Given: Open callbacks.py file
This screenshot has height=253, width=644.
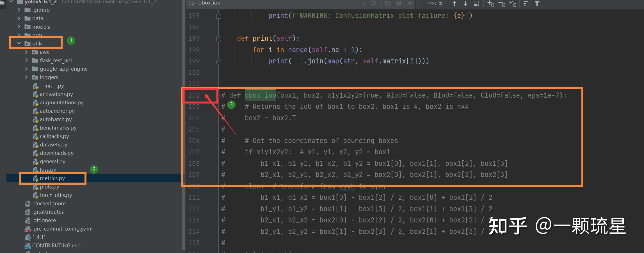Looking at the screenshot, I should pyautogui.click(x=54, y=136).
